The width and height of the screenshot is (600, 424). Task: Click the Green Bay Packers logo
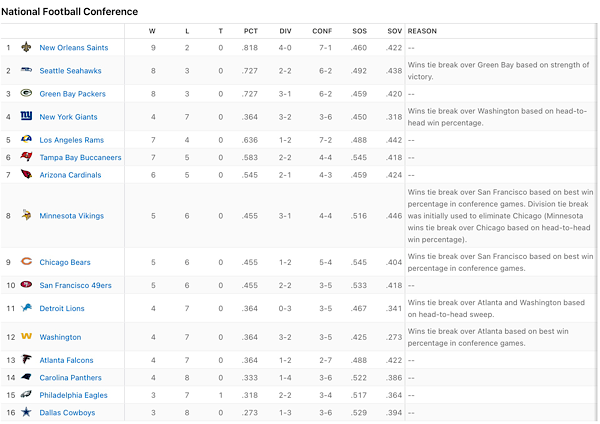[x=27, y=93]
